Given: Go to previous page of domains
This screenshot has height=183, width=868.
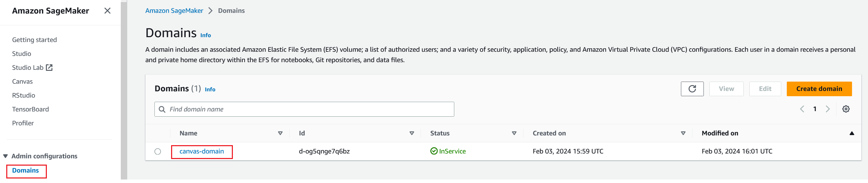Looking at the screenshot, I should point(802,109).
